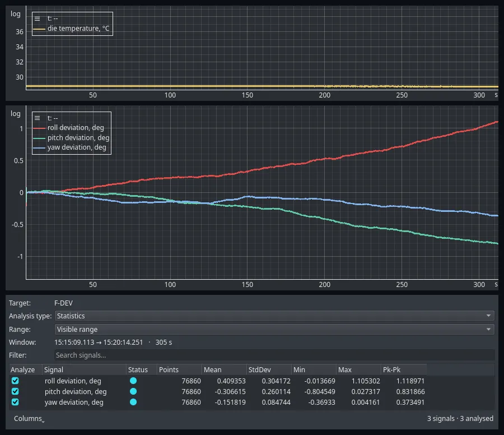This screenshot has width=504, height=435.
Task: Sort table by Pk-Pk column header
Action: pyautogui.click(x=404, y=369)
